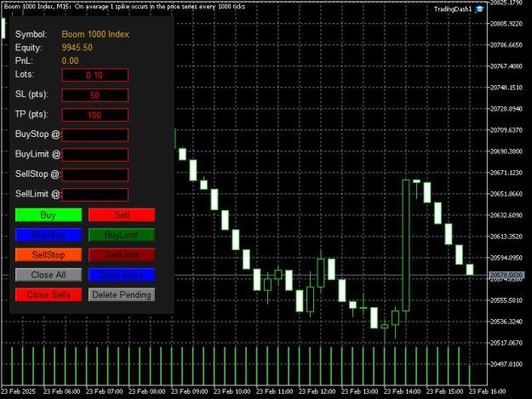Click the blue Close Buys button
Image resolution: width=532 pixels, height=399 pixels.
coord(122,275)
